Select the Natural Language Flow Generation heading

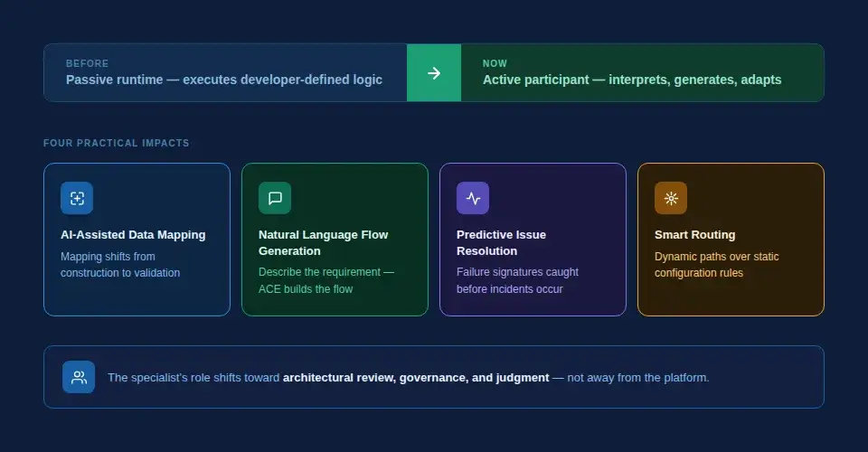(x=324, y=243)
